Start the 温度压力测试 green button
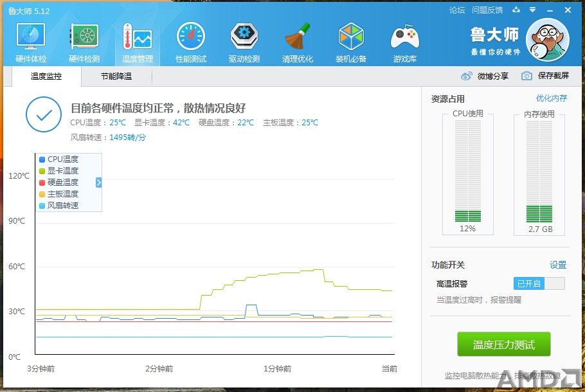The height and width of the screenshot is (392, 585). tap(503, 344)
